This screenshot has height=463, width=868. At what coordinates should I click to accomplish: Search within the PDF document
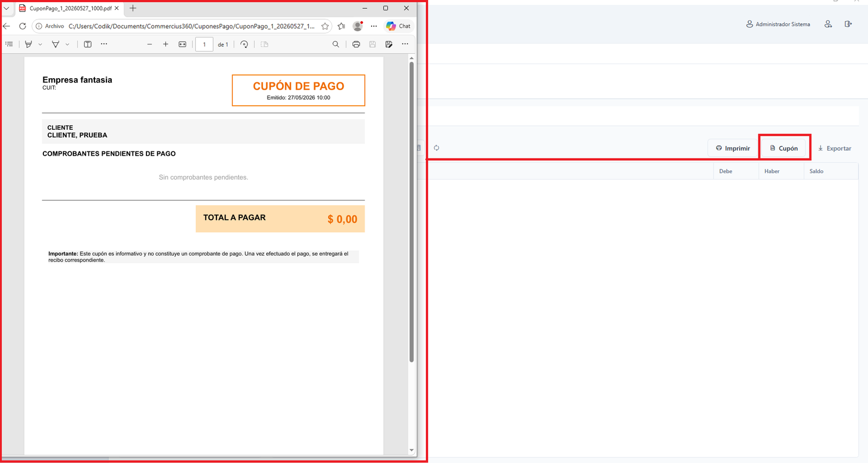336,45
